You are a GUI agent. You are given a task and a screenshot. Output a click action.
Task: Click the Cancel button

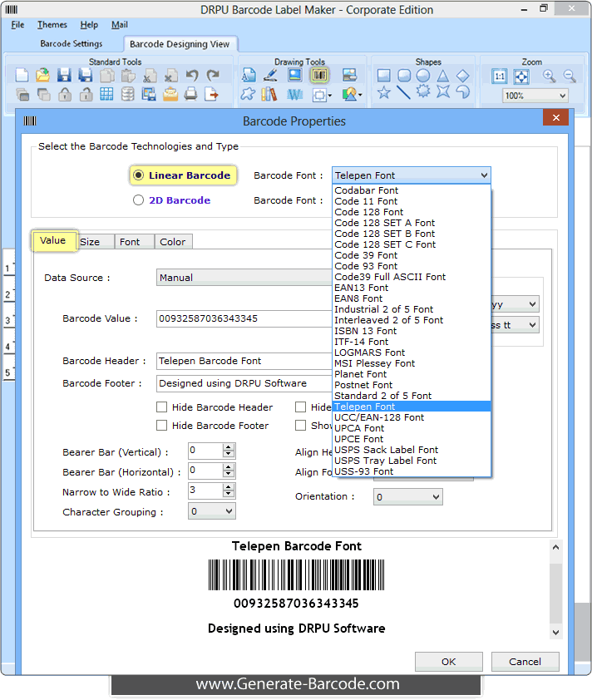pyautogui.click(x=525, y=662)
